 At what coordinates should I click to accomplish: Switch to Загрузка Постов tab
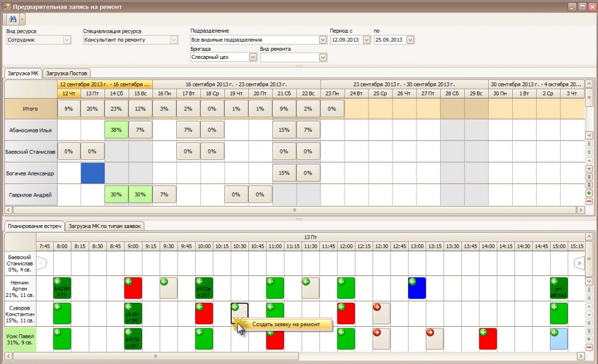tap(67, 73)
